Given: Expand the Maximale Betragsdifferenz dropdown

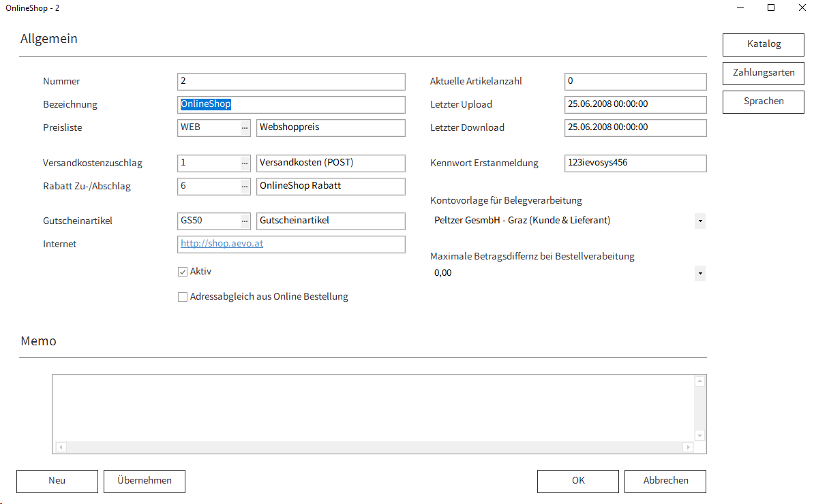Looking at the screenshot, I should (700, 274).
